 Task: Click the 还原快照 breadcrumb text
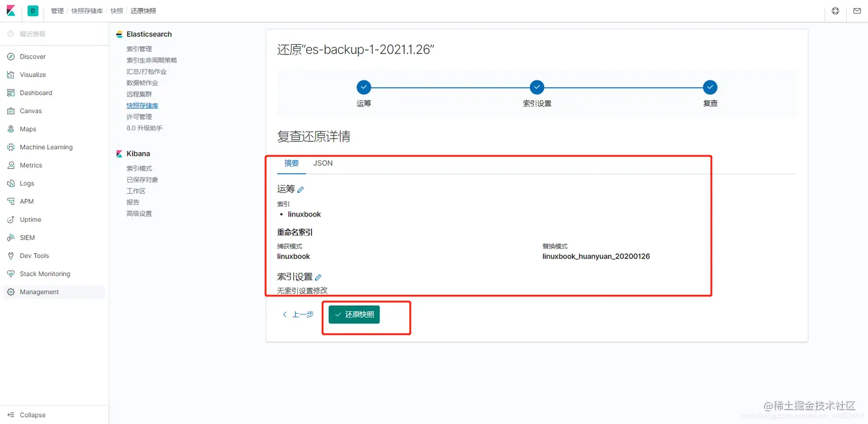[143, 11]
